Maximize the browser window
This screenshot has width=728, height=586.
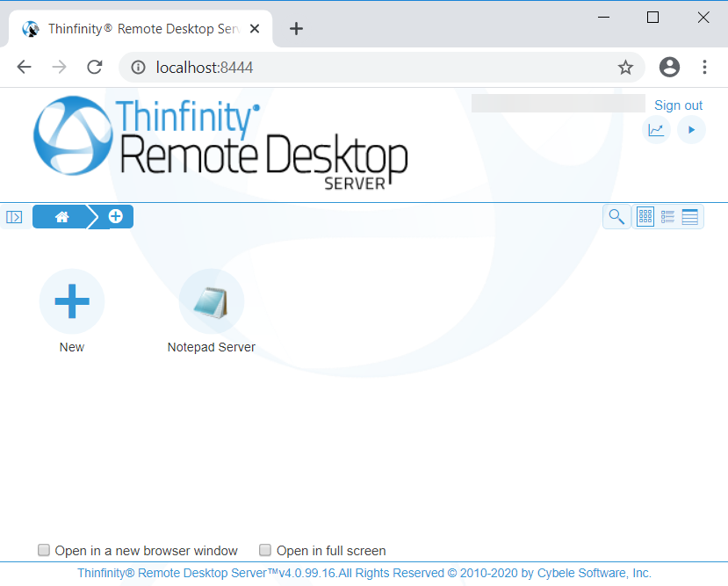[x=652, y=18]
